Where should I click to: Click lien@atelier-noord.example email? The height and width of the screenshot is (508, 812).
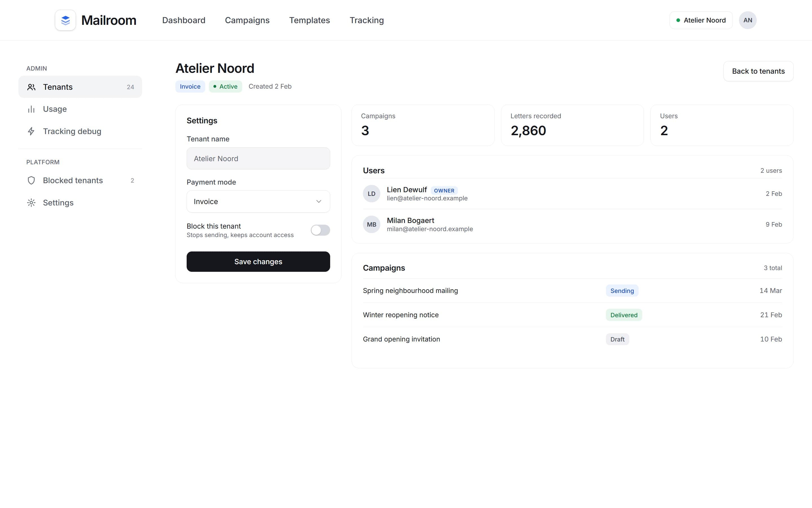(x=427, y=198)
